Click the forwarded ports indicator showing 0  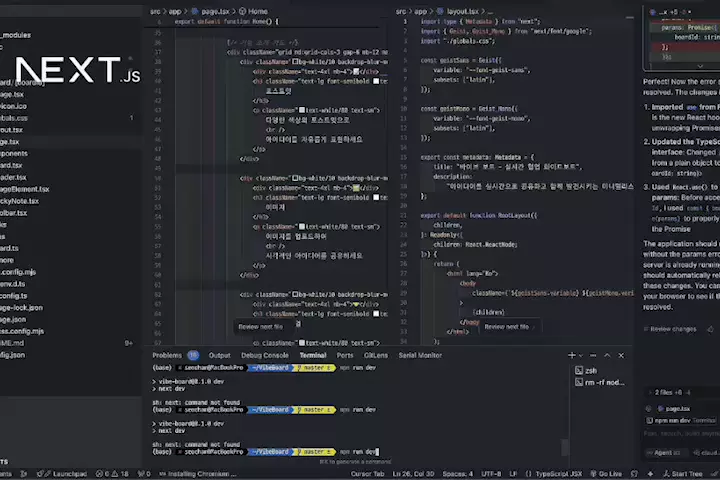point(144,474)
